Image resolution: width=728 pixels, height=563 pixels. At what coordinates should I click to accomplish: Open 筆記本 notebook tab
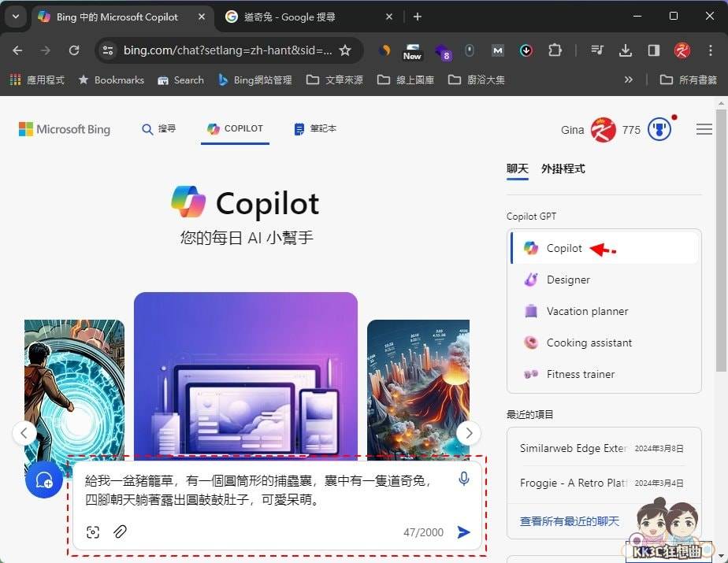tap(315, 129)
